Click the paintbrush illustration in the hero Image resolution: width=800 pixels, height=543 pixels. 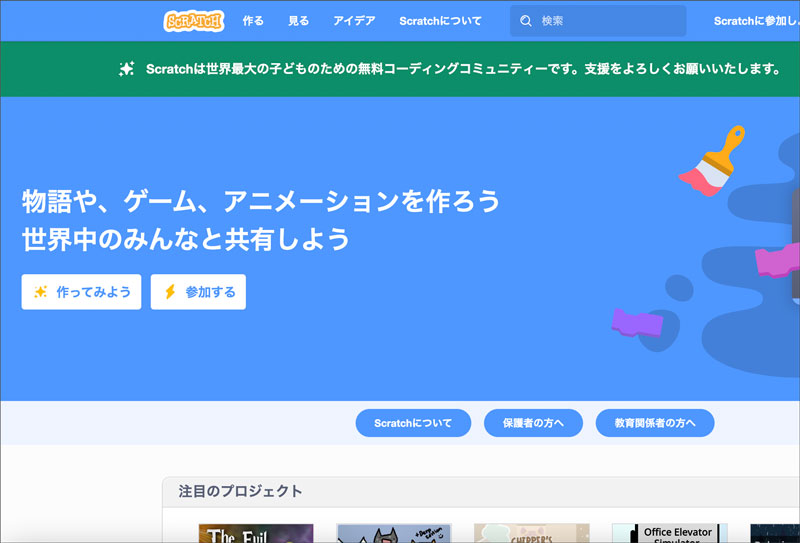(712, 163)
